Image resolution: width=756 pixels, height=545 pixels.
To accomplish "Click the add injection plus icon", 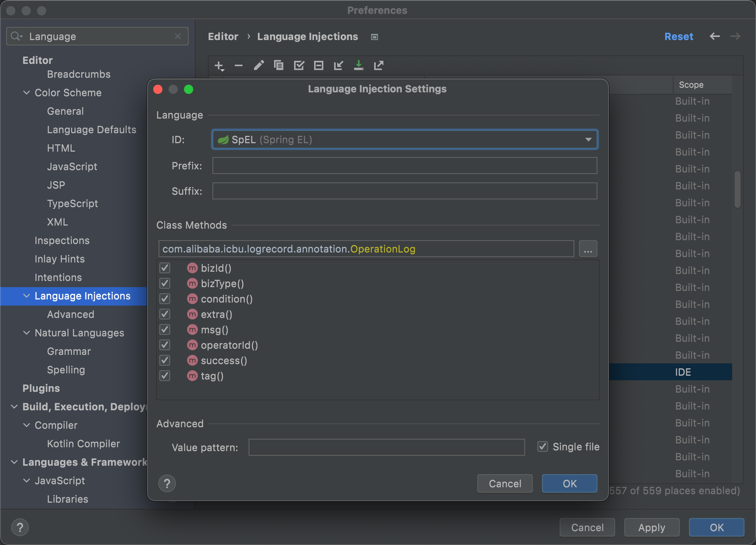I will pos(219,66).
